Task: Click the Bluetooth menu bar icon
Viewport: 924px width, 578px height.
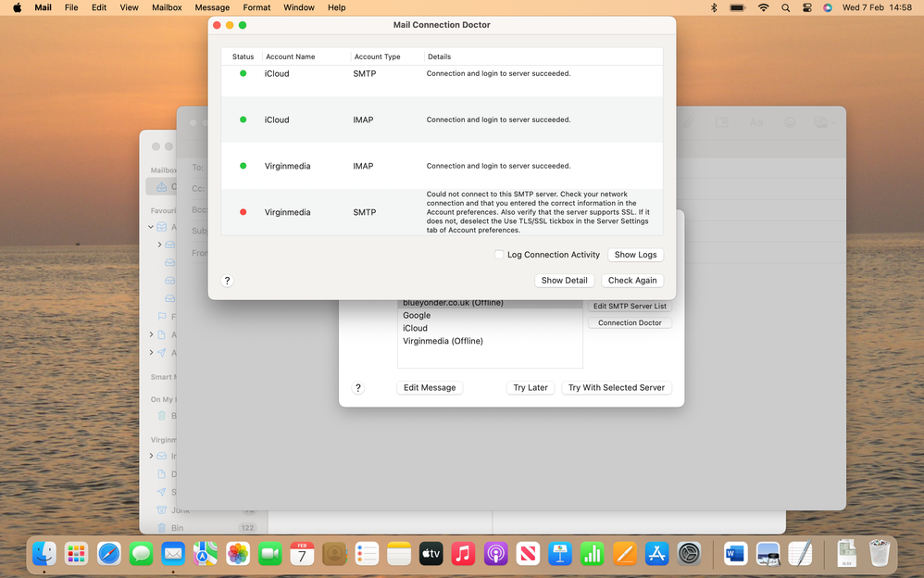Action: (x=714, y=7)
